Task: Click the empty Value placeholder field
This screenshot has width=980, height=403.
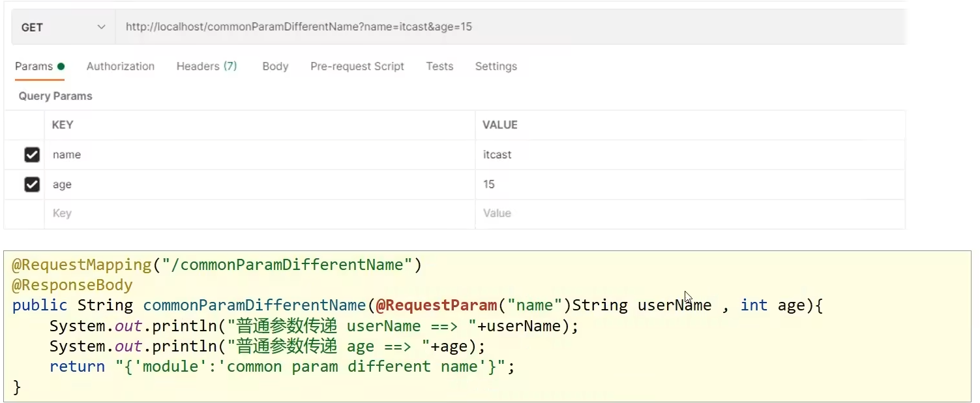Action: pyautogui.click(x=690, y=214)
